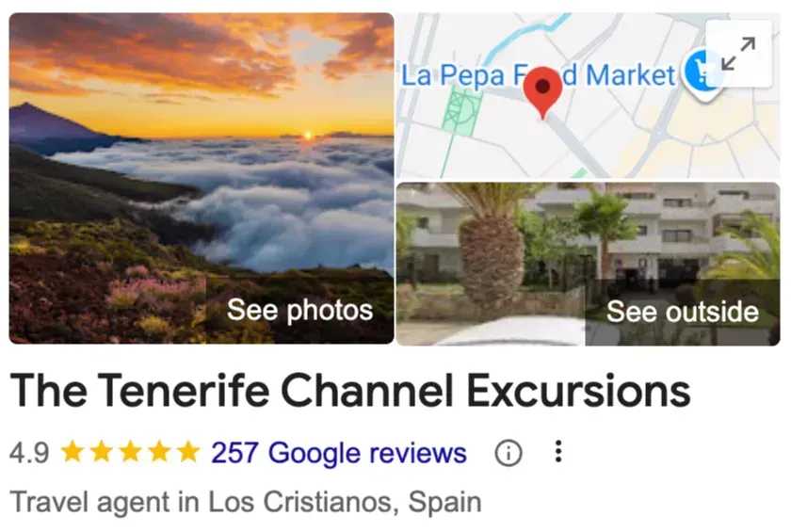This screenshot has width=791, height=532.
Task: Click the red location pin on map
Action: pos(542,94)
